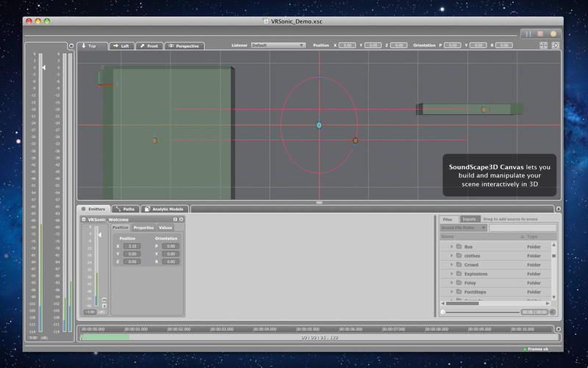
Task: Switch to the Inputs tab in file browser
Action: tap(469, 219)
